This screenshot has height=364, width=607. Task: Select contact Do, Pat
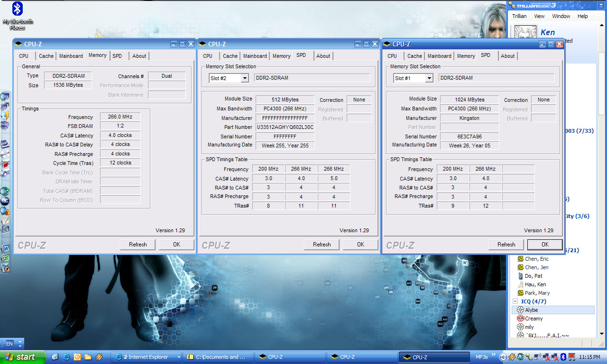533,276
